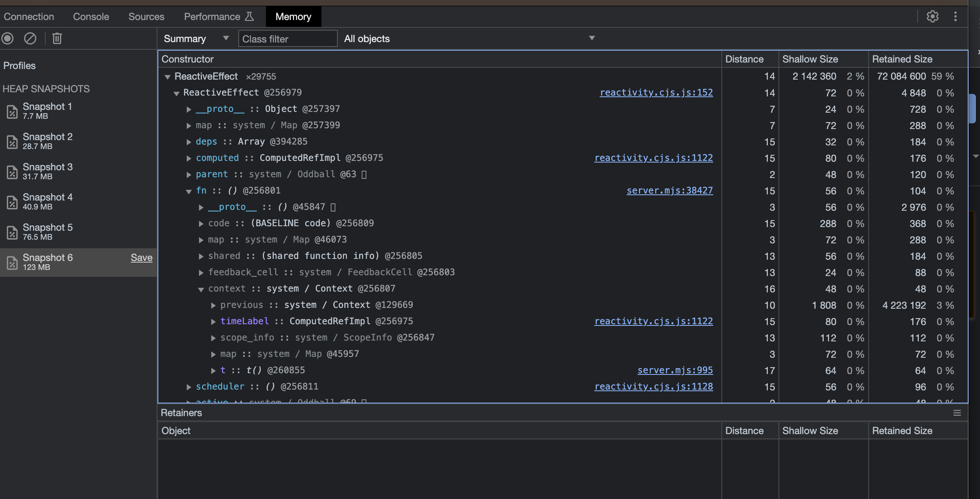Switch to the Sources tab
This screenshot has width=980, height=499.
[x=146, y=16]
